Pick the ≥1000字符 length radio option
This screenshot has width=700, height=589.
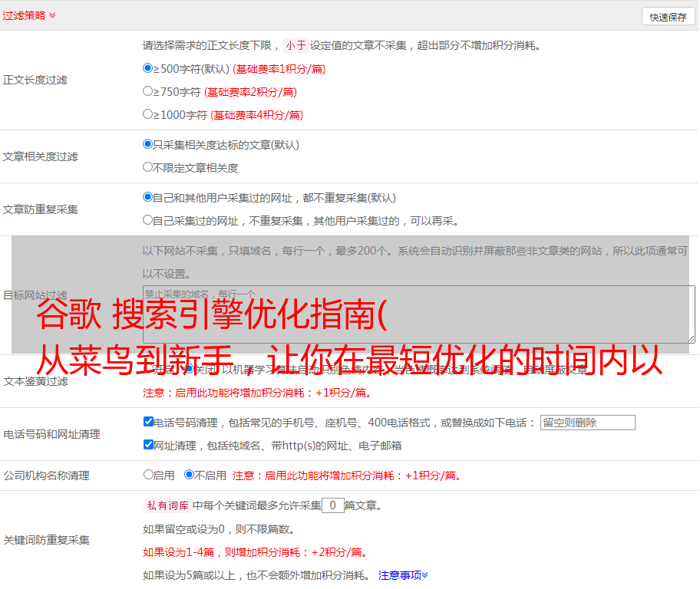click(148, 114)
